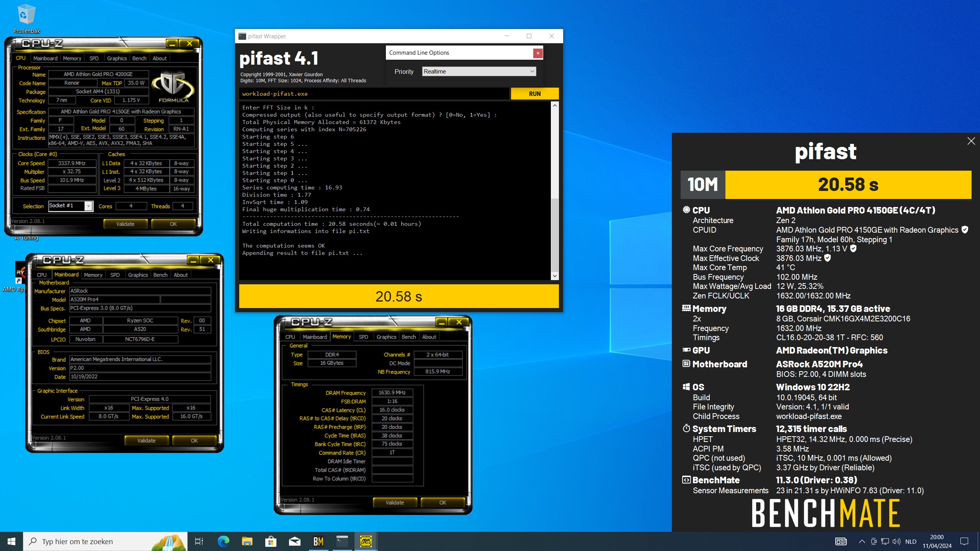The width and height of the screenshot is (980, 551).
Task: Open About tab in top CPU-Z window
Action: click(160, 59)
